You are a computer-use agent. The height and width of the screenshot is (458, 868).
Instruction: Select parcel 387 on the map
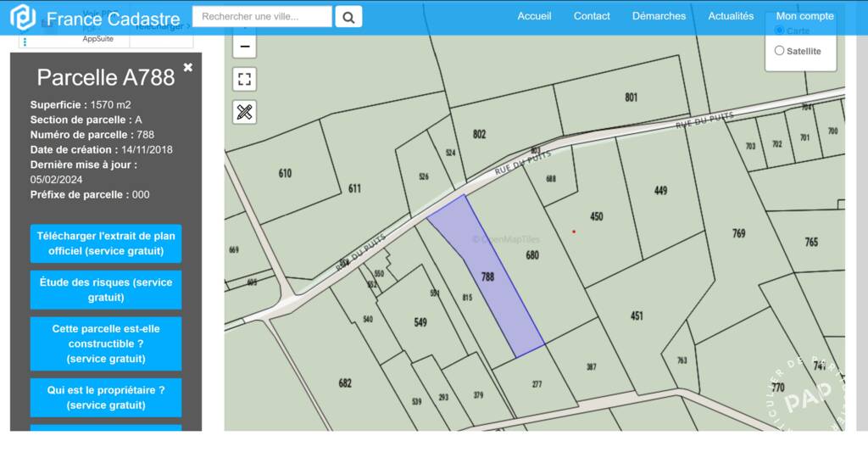click(x=591, y=366)
